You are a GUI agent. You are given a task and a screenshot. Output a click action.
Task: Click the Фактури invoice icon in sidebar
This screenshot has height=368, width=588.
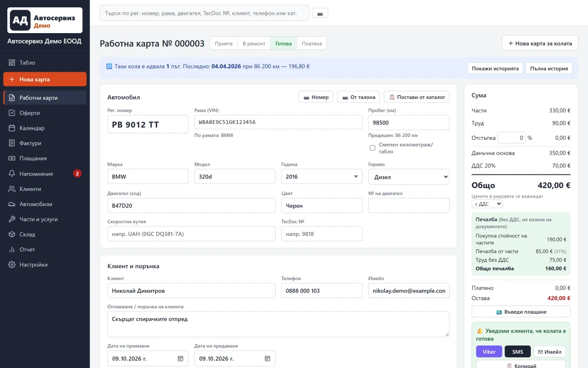point(12,144)
